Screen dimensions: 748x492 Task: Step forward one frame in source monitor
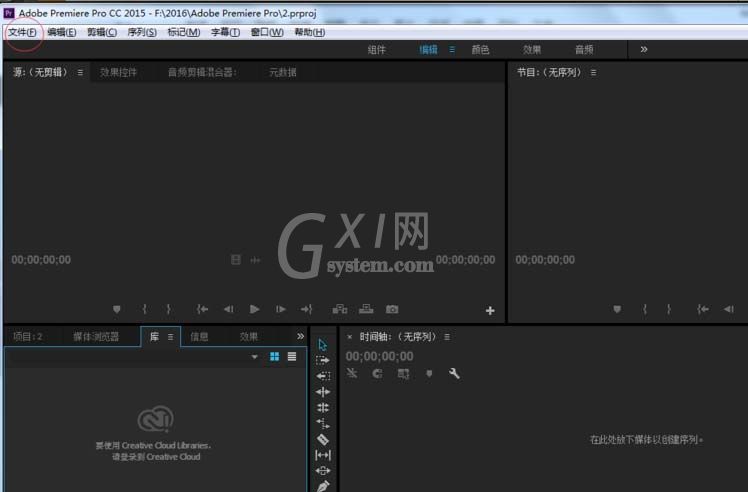tap(280, 309)
